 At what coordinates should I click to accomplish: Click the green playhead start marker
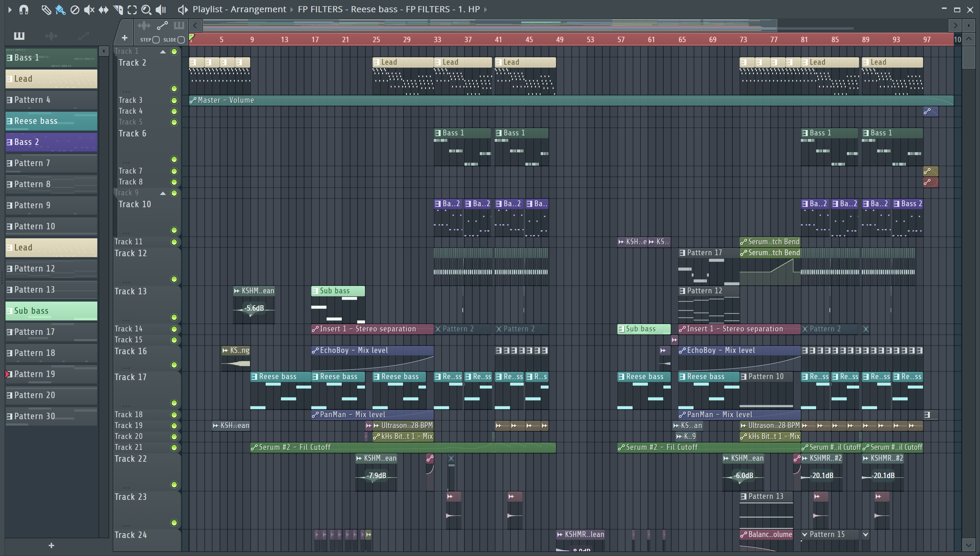coord(192,37)
